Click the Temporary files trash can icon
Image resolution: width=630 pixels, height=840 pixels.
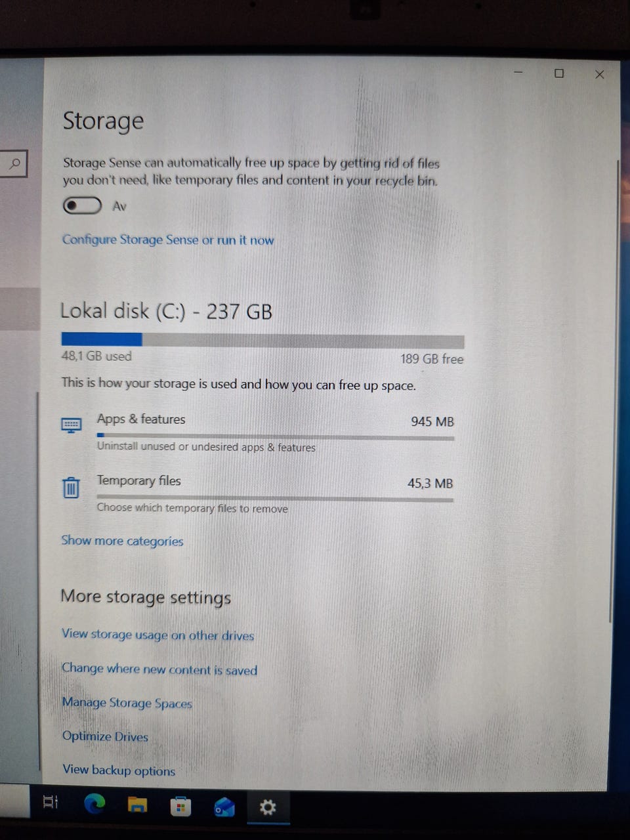[71, 488]
